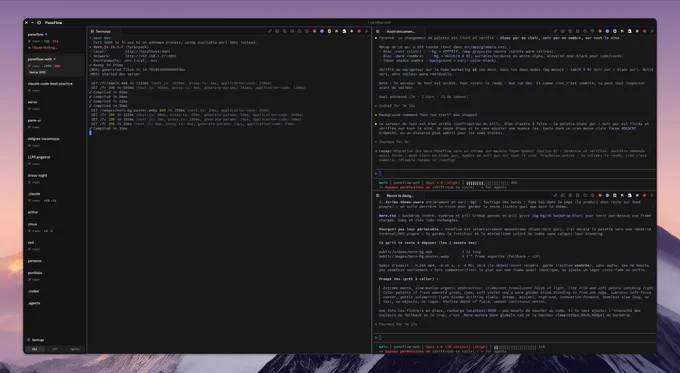
Task: Click the red circle icon in Terminal pane toolbar
Action: 359,31
